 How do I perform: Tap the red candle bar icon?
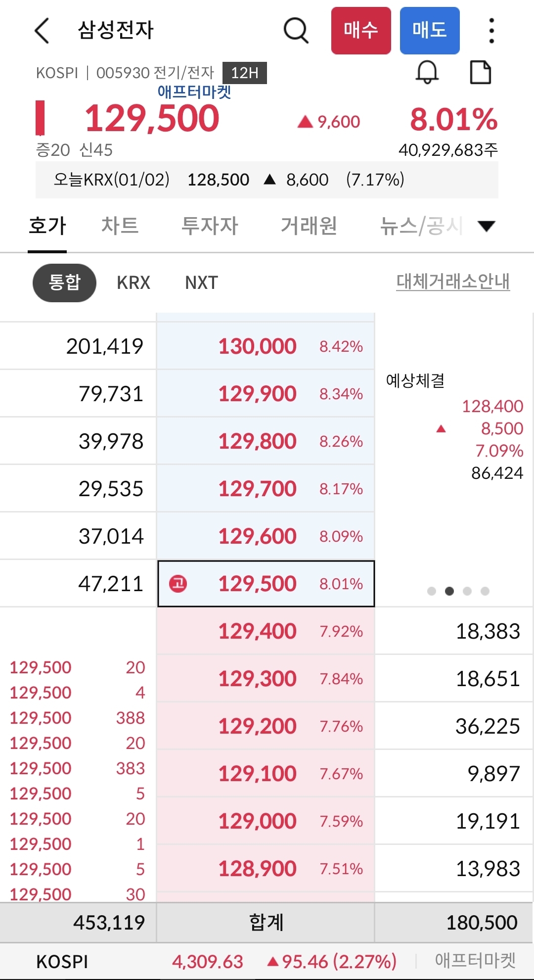pos(41,118)
